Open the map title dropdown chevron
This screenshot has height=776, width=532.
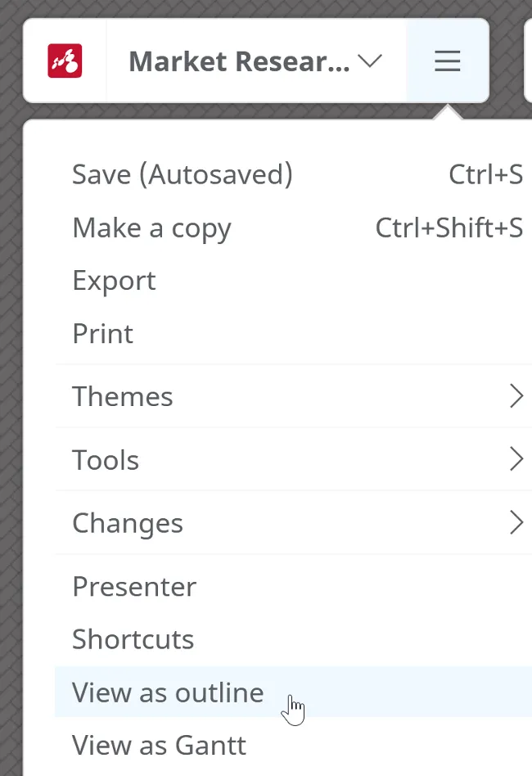(x=371, y=61)
